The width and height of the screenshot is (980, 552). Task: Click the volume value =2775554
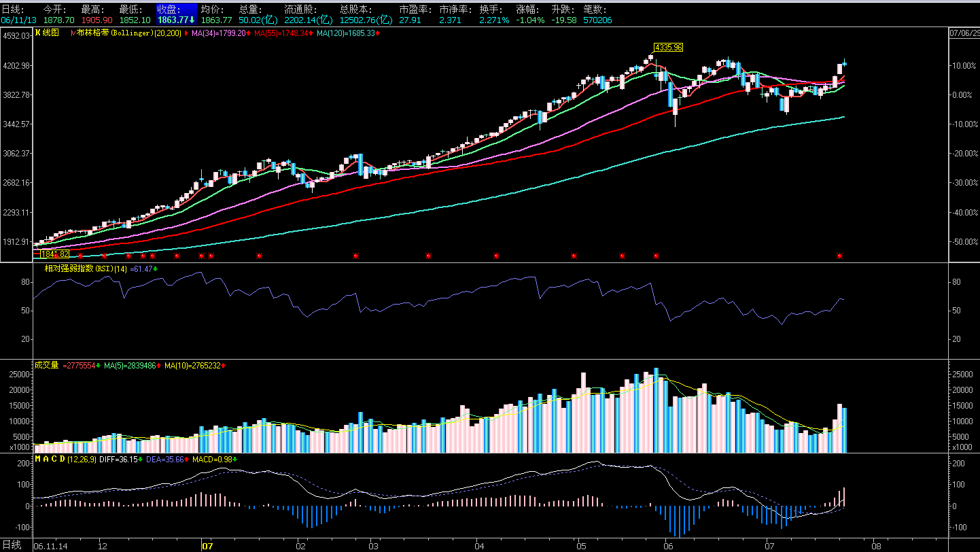point(81,366)
